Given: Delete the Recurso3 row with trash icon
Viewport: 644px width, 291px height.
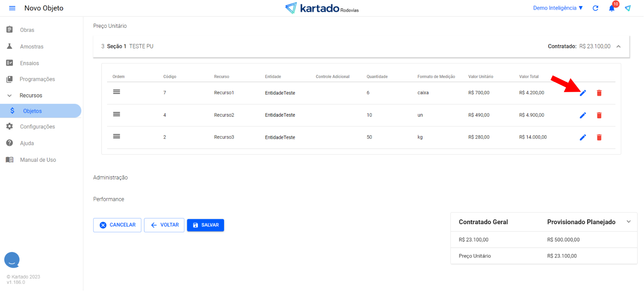Looking at the screenshot, I should (599, 137).
